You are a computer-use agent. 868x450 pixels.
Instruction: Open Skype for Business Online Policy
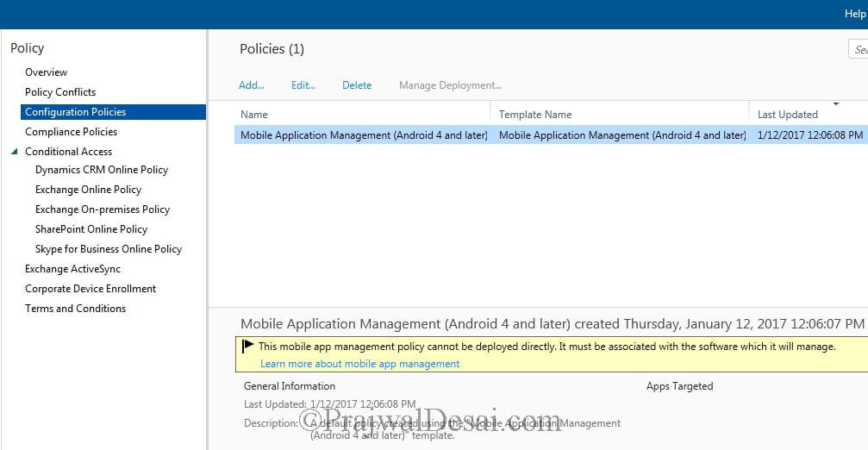[109, 249]
